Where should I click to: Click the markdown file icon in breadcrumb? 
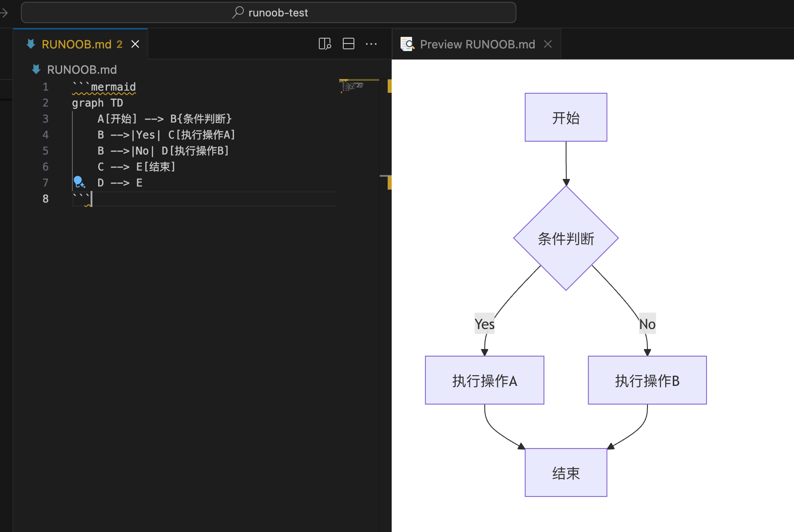[x=36, y=69]
